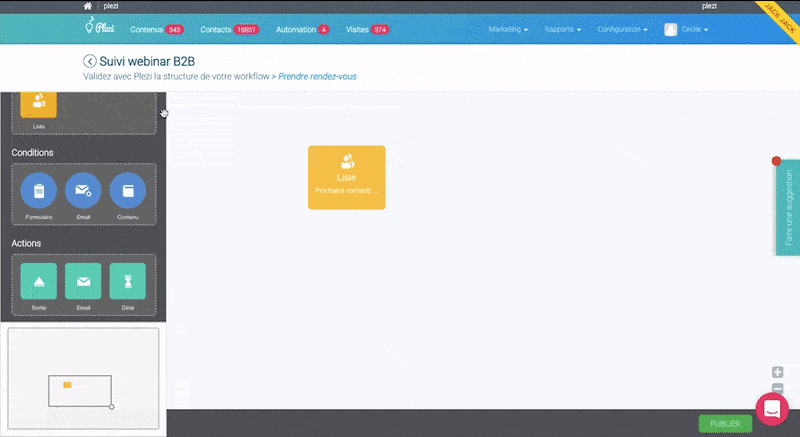
Task: Select the Contenu condition icon
Action: click(127, 191)
